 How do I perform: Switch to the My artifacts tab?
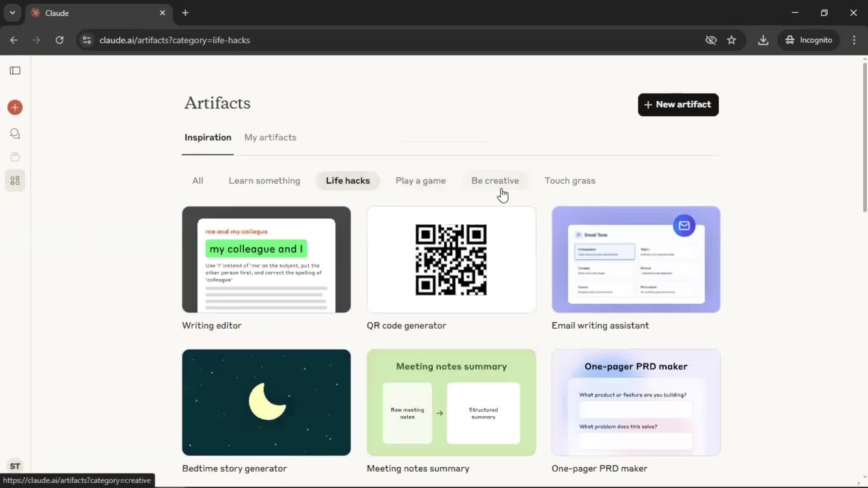click(x=270, y=137)
